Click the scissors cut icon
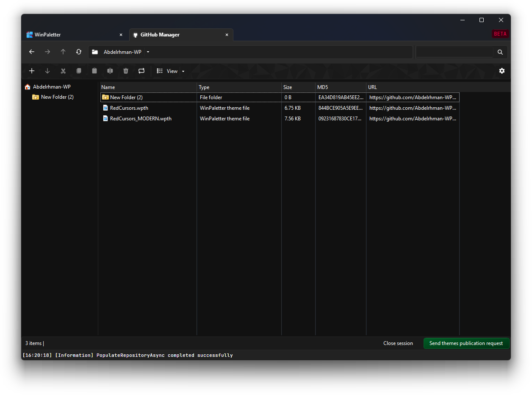The height and width of the screenshot is (395, 532). (x=63, y=71)
